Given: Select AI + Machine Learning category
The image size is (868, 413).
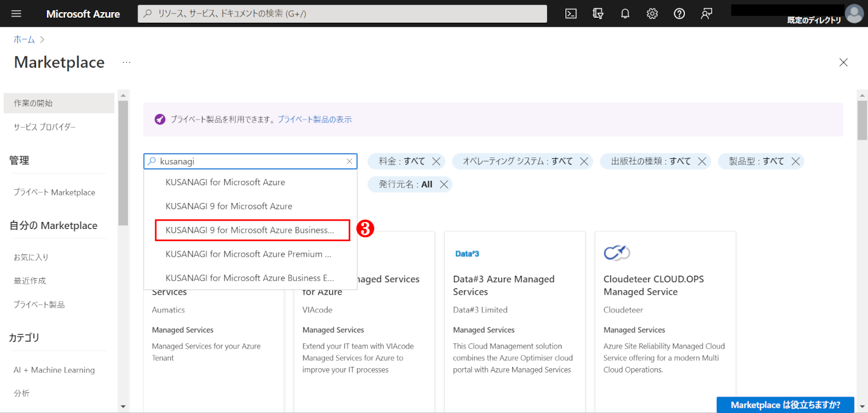Looking at the screenshot, I should [x=54, y=370].
